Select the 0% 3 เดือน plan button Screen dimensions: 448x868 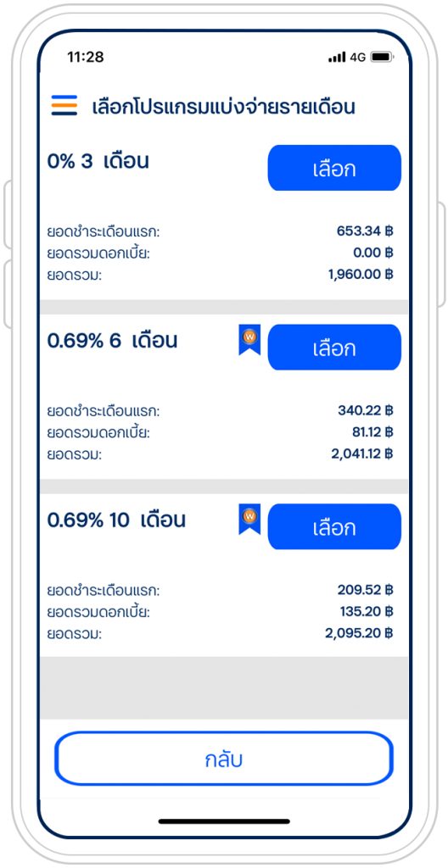click(x=334, y=168)
